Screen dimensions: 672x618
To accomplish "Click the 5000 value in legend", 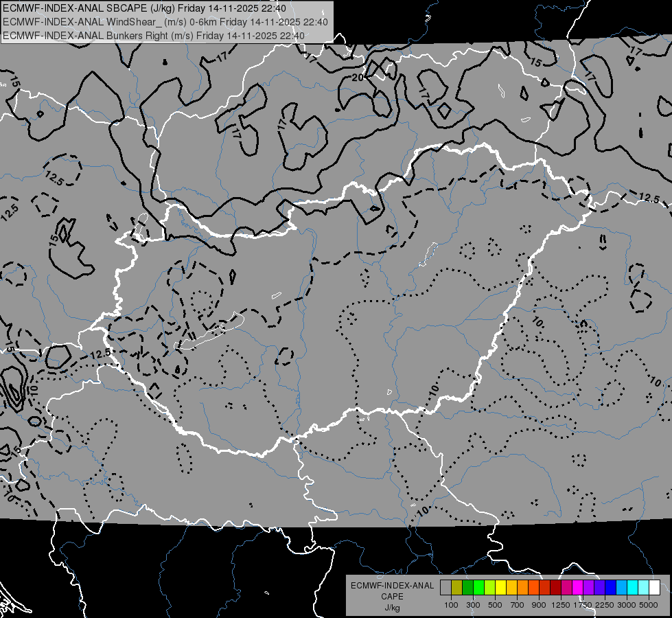I will 649,605.
